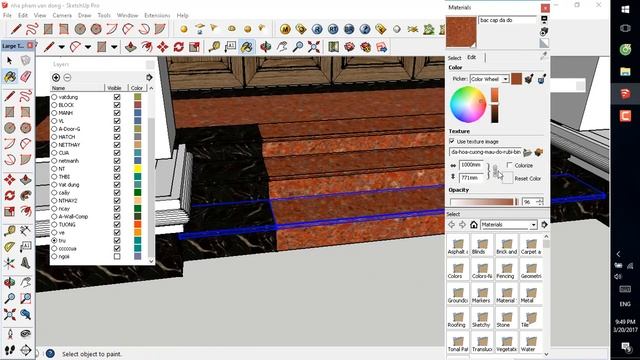The height and width of the screenshot is (360, 640).
Task: Select the Paint Bucket tool in the left toolbar
Action: pyautogui.click(x=10, y=76)
